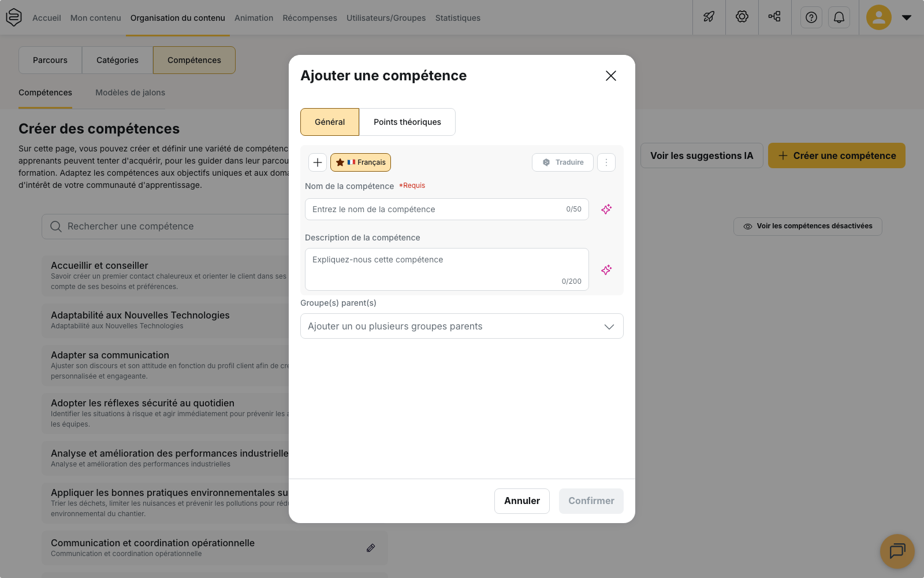The height and width of the screenshot is (578, 924).
Task: Edit Communication et coordination opérationnelle with pencil
Action: [371, 548]
